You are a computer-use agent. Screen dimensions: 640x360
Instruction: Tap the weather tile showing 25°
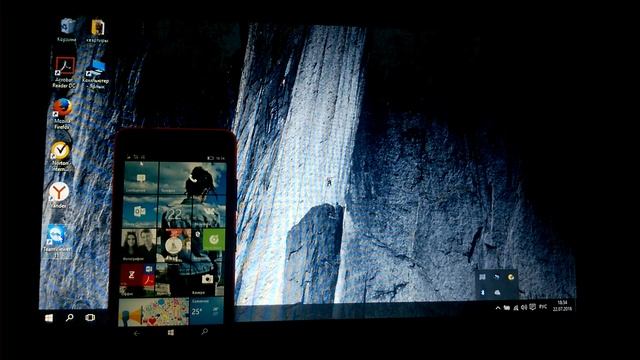coord(207,311)
